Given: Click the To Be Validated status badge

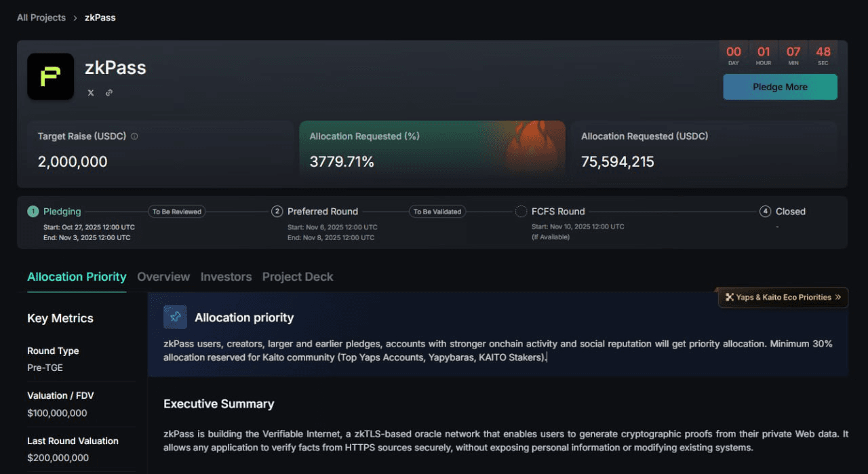Looking at the screenshot, I should point(438,212).
